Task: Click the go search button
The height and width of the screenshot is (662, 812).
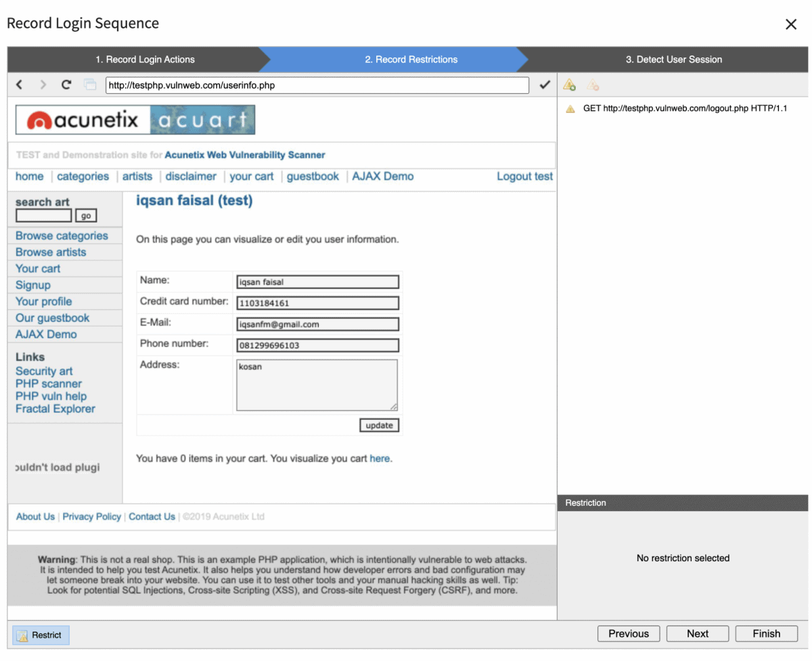Action: [x=86, y=216]
